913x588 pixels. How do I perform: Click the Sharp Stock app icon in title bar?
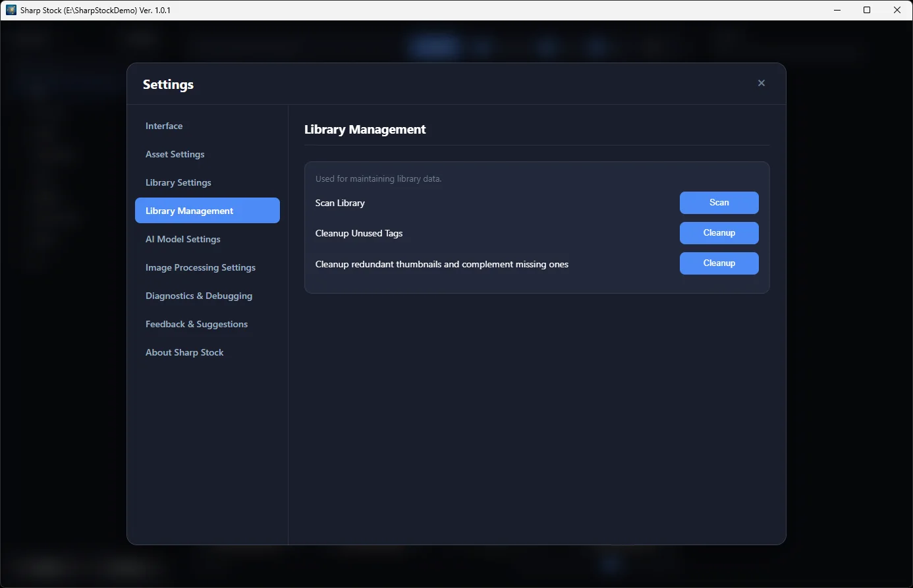click(11, 10)
